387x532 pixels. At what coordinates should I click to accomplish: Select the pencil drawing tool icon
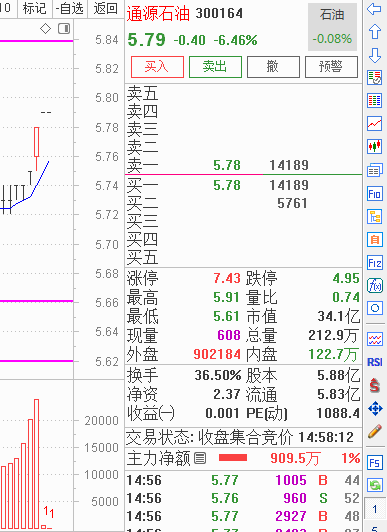tap(374, 432)
